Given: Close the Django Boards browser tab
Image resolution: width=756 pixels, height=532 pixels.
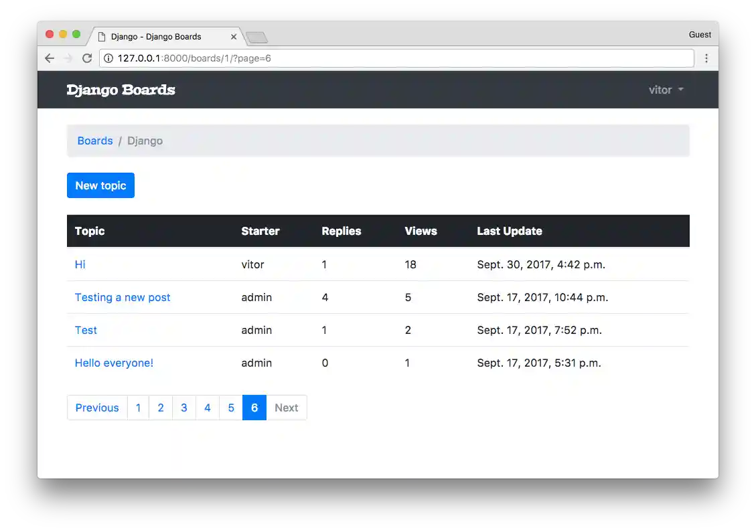Looking at the screenshot, I should click(x=233, y=37).
